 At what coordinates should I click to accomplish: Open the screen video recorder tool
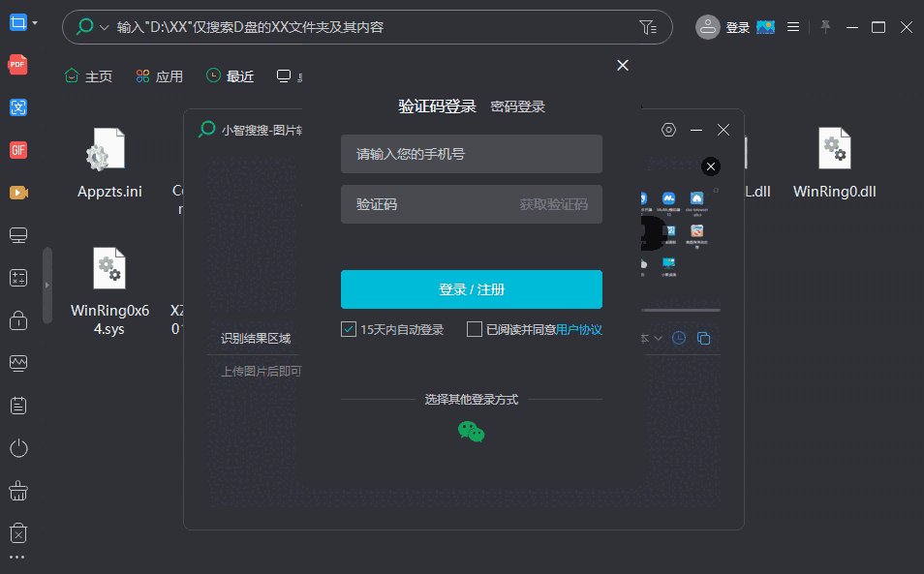18,193
